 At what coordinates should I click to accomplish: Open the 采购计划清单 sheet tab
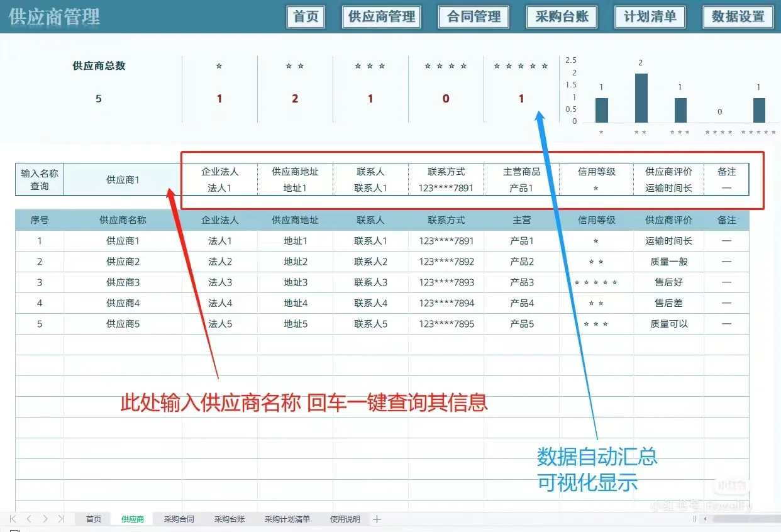click(x=286, y=519)
